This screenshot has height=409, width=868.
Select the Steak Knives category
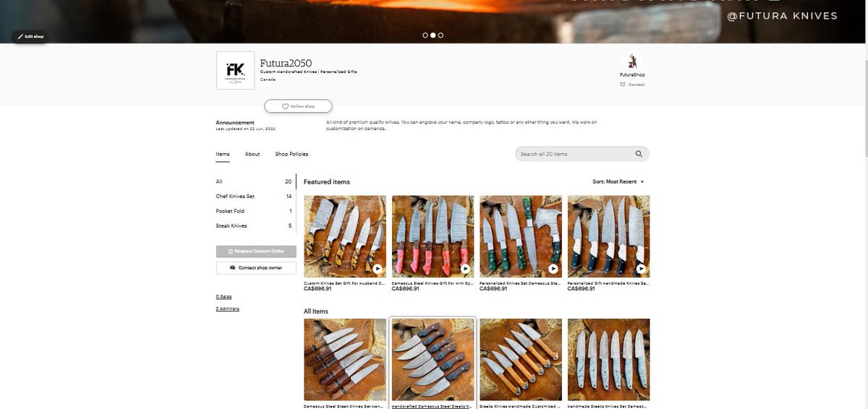coord(254,226)
